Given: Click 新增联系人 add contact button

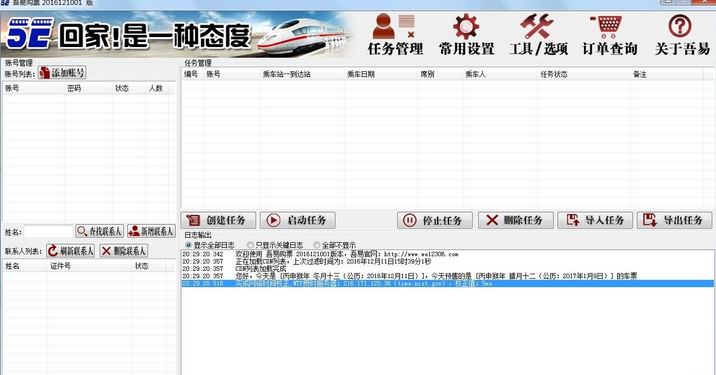Looking at the screenshot, I should tap(151, 231).
